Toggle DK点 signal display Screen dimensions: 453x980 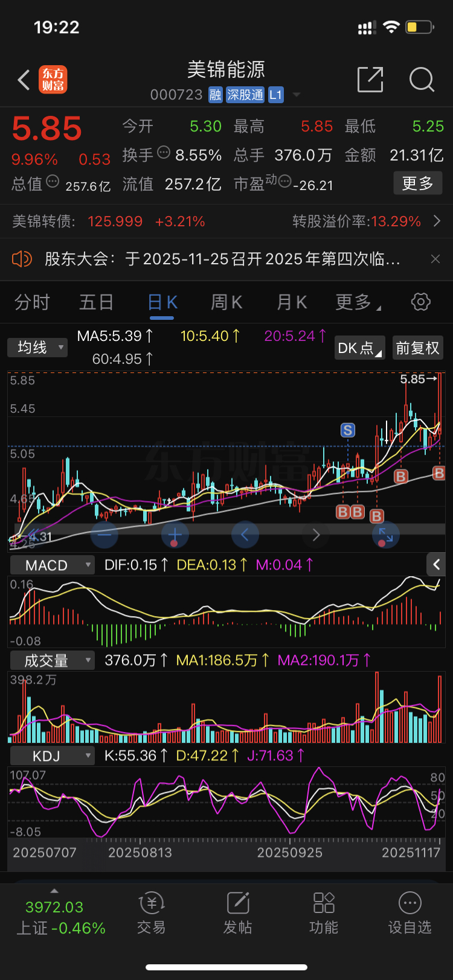point(361,348)
